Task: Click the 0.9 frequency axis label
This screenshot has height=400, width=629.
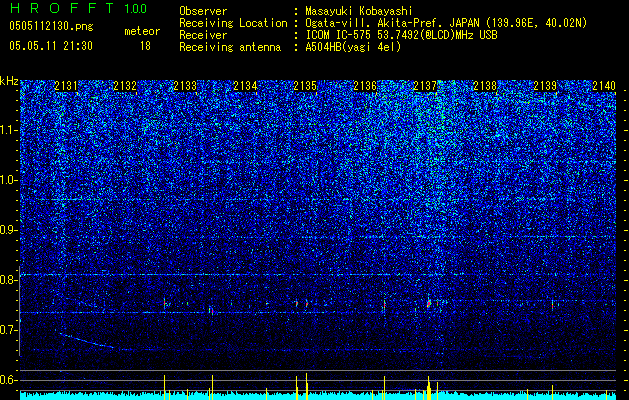Action: coord(9,230)
